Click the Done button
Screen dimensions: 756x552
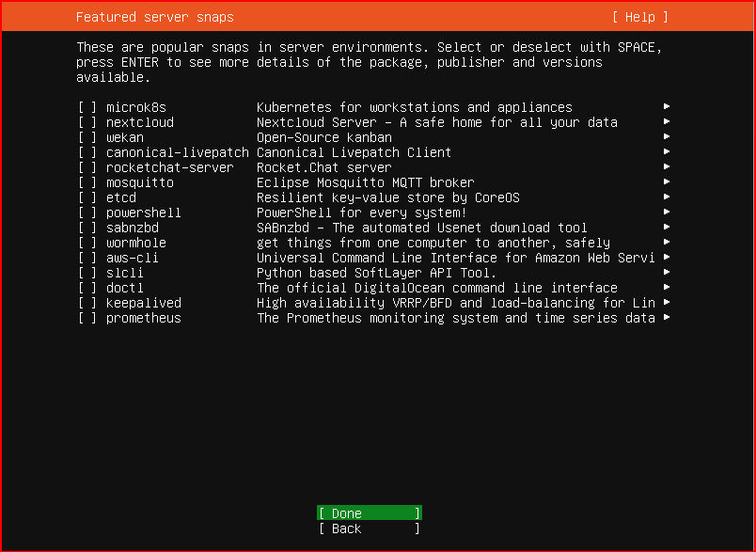(370, 513)
